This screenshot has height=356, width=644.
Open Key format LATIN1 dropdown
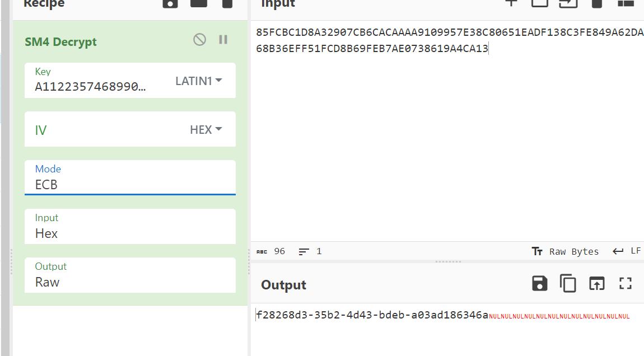[x=199, y=81]
